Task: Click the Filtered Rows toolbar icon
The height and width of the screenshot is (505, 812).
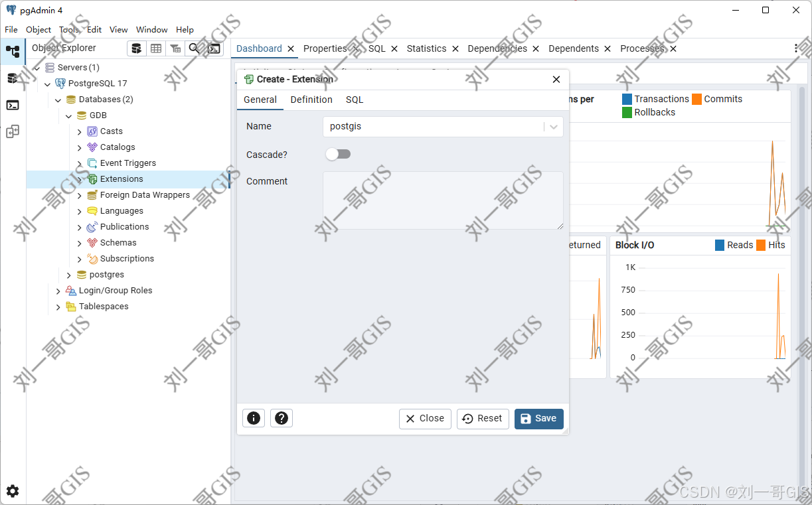Action: coord(175,48)
